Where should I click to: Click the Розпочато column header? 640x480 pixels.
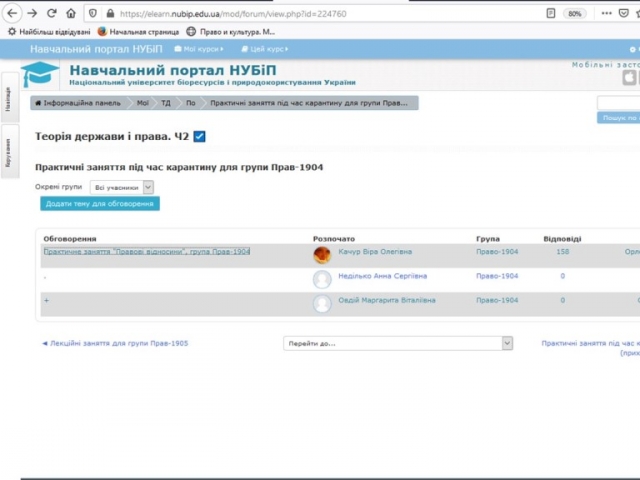333,239
